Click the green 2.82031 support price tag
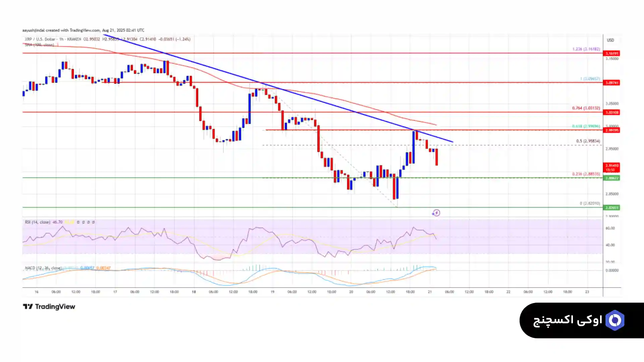The height and width of the screenshot is (362, 644). tap(611, 208)
